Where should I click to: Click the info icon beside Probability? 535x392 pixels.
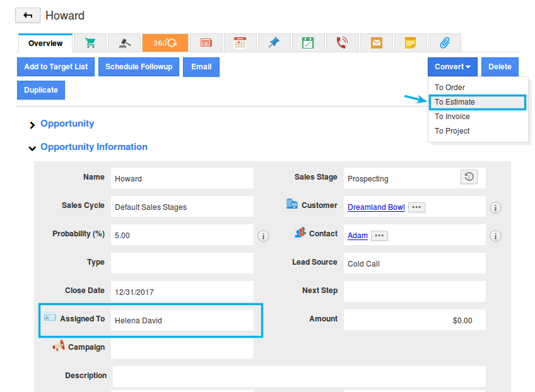coord(264,236)
